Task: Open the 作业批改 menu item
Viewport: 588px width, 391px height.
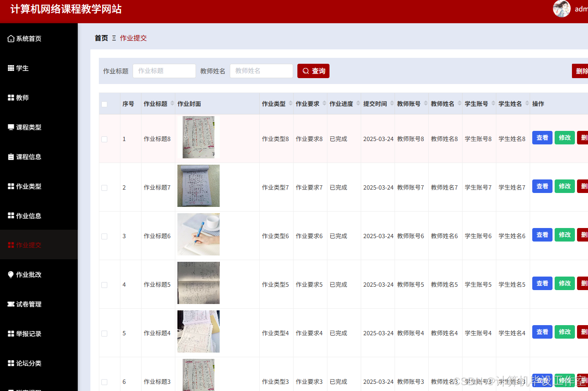Action: (39, 274)
